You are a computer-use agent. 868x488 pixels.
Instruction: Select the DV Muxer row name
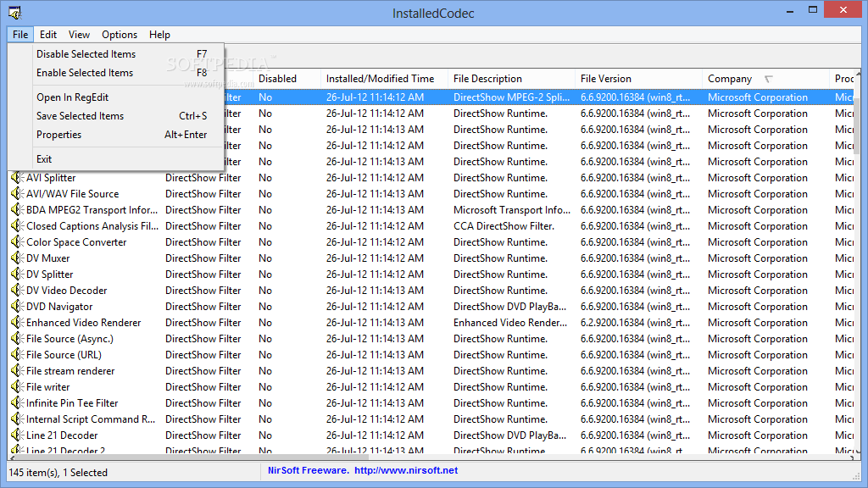(48, 258)
